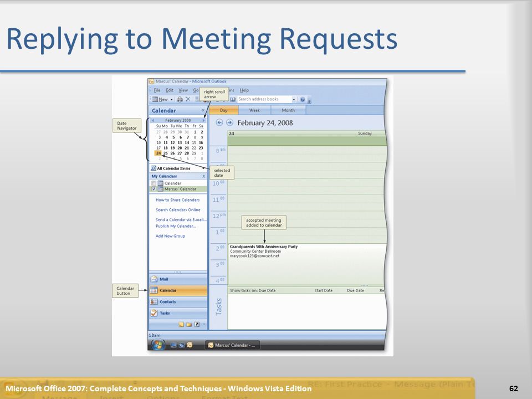Click the Marcus' Calendar taskbar button
Image resolution: width=532 pixels, height=399 pixels.
tap(233, 345)
